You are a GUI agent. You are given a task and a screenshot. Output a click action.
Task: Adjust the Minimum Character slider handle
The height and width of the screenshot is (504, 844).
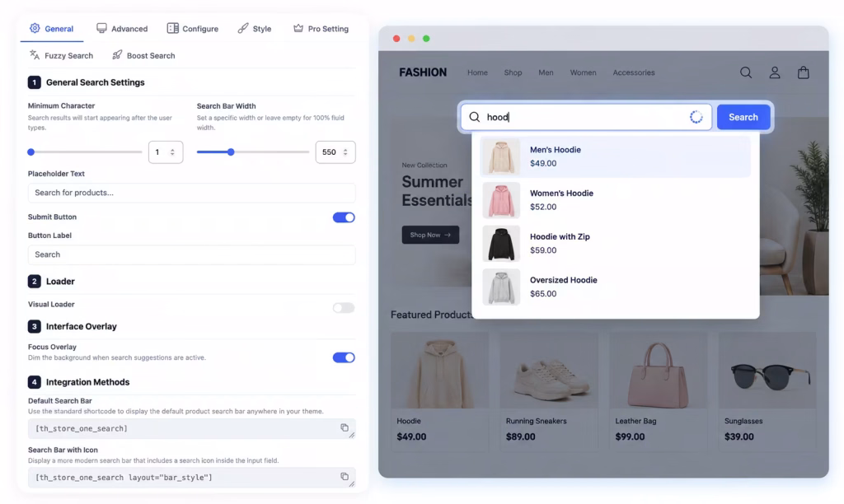31,152
